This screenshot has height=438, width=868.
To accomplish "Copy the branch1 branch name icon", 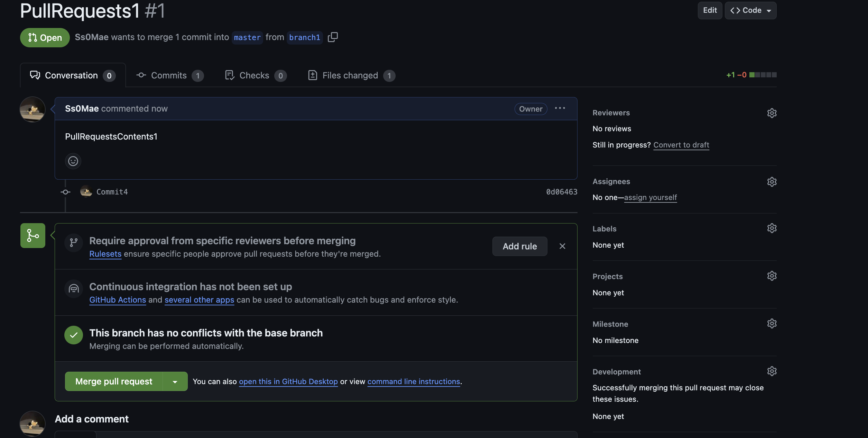I will click(x=333, y=37).
